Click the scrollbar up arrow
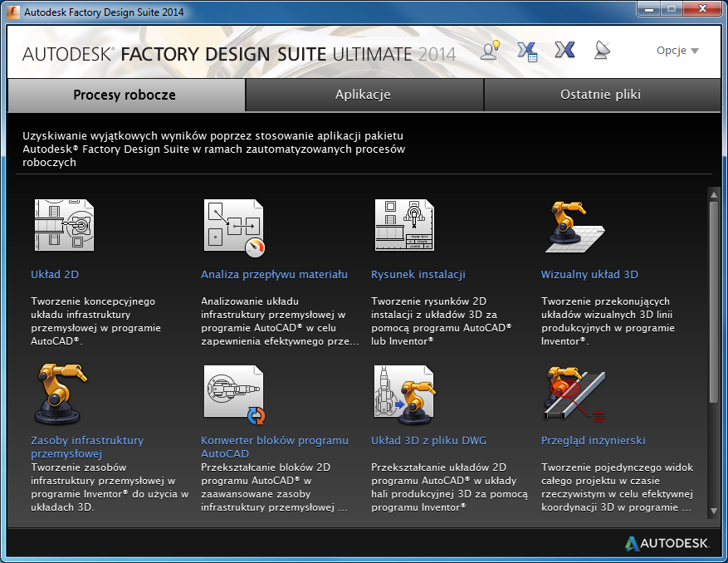728x563 pixels. [714, 194]
